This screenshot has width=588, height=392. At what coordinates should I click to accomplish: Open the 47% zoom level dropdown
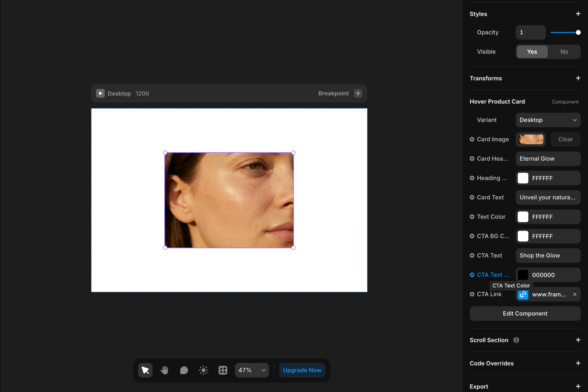tap(252, 370)
